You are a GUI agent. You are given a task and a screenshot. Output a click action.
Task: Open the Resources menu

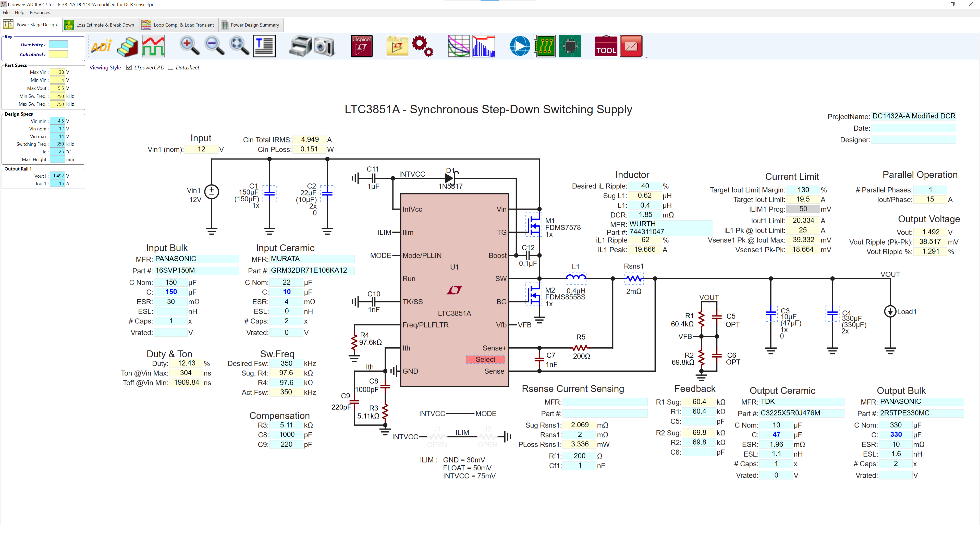pos(40,13)
